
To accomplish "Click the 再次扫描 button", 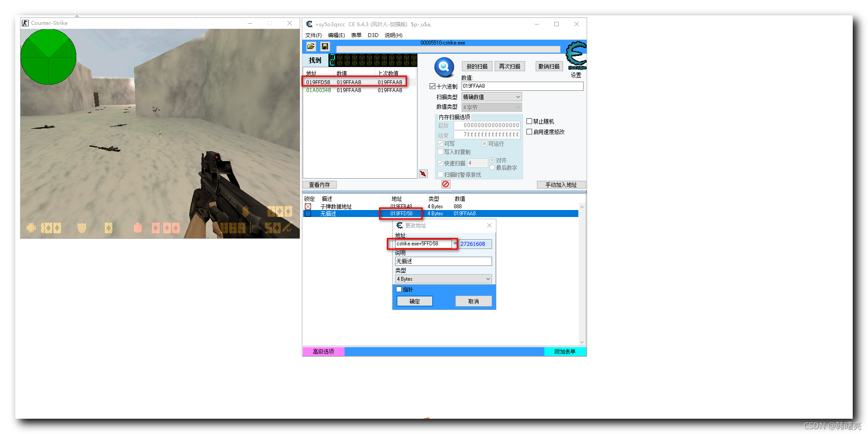I will click(x=509, y=66).
